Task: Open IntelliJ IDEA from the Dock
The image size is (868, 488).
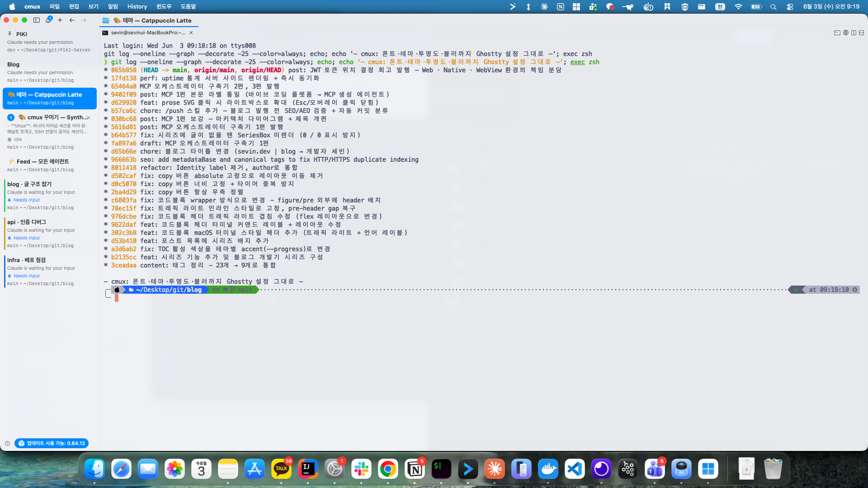Action: coord(308,469)
